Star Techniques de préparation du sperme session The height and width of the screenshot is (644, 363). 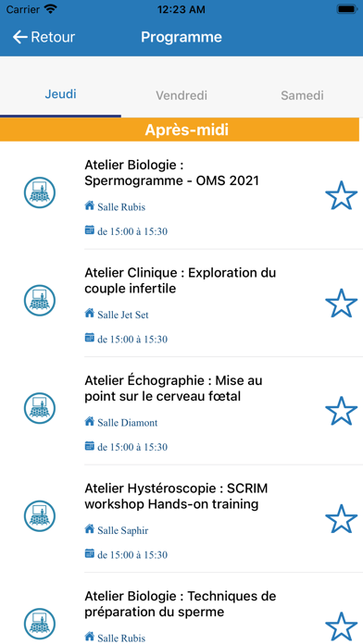[341, 626]
